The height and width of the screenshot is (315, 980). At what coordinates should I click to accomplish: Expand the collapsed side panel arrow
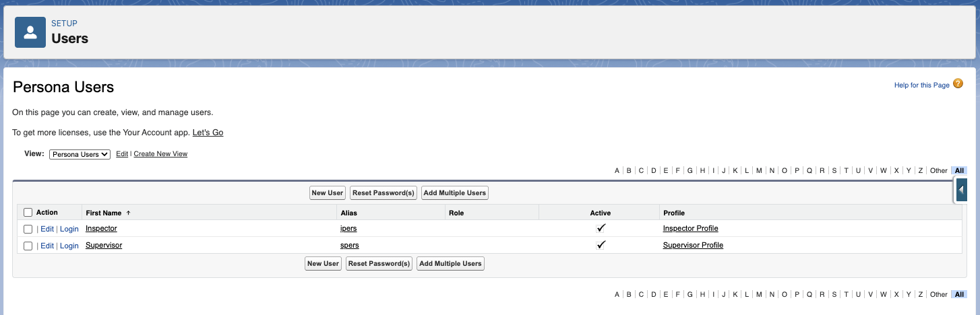(x=962, y=190)
